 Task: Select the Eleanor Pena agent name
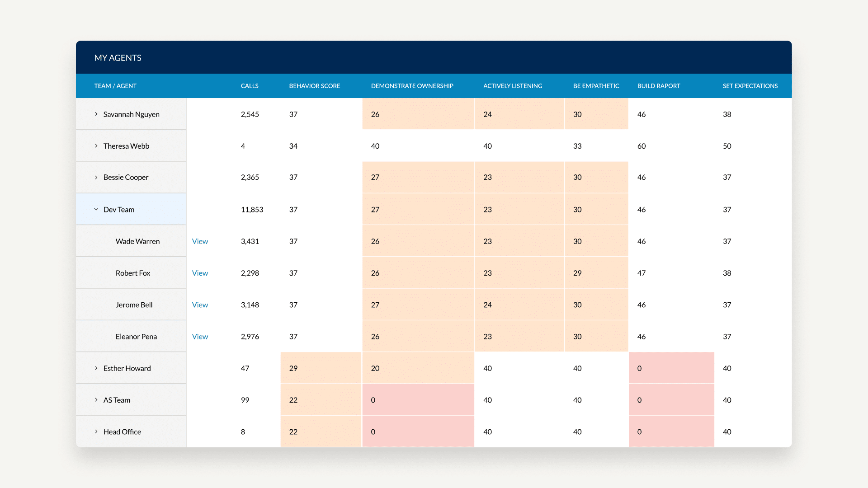click(x=136, y=337)
